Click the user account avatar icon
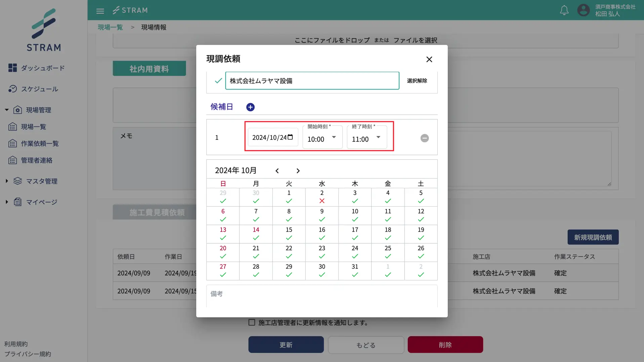This screenshot has height=362, width=644. point(583,10)
